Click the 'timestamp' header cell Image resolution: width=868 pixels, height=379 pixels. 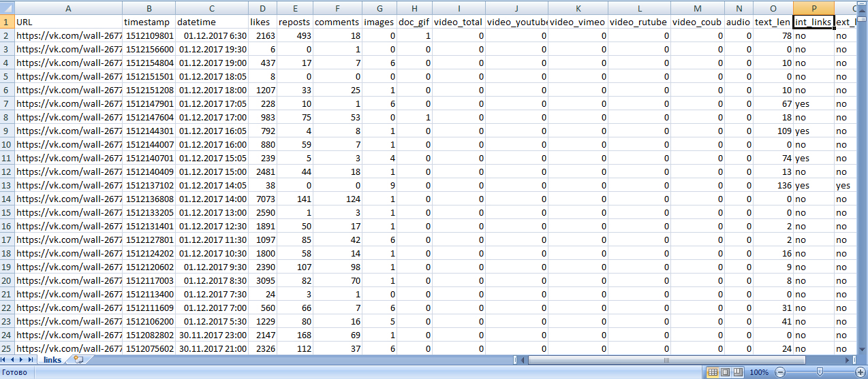click(149, 22)
